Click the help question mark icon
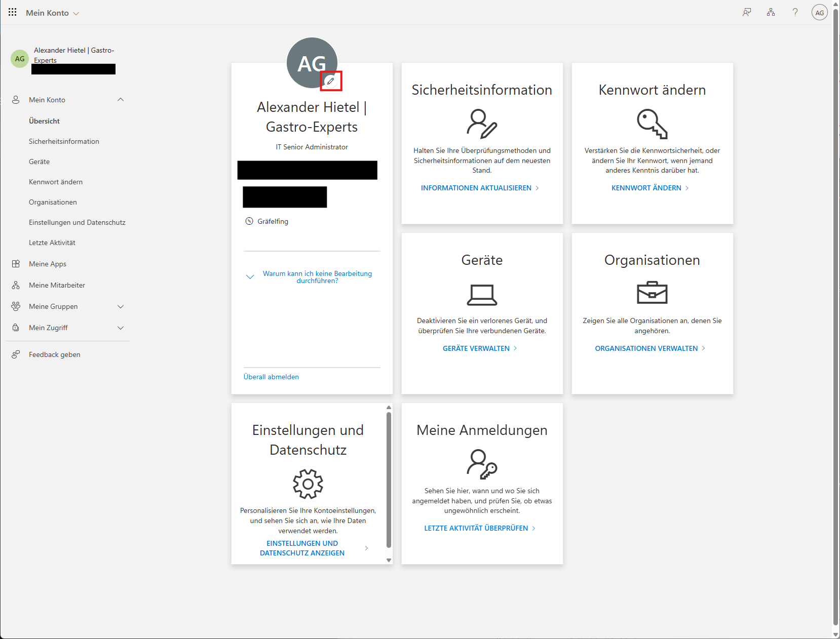Image resolution: width=840 pixels, height=639 pixels. click(795, 12)
